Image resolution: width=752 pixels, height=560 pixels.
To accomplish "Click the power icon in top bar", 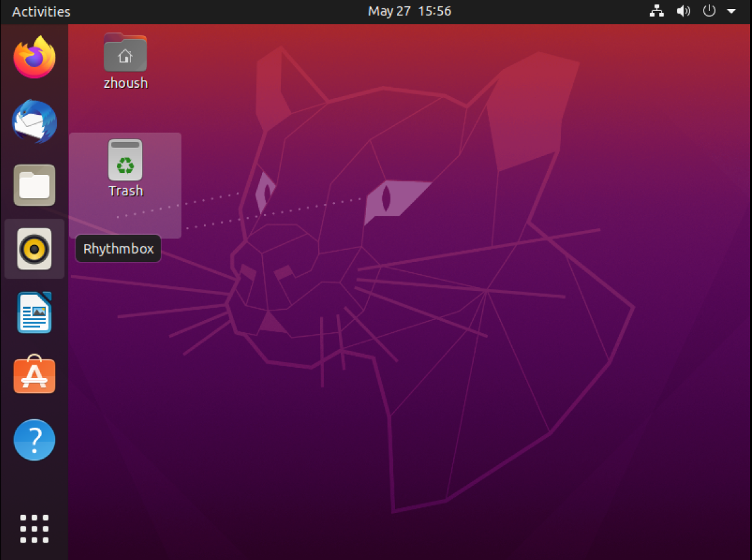I will pos(709,11).
